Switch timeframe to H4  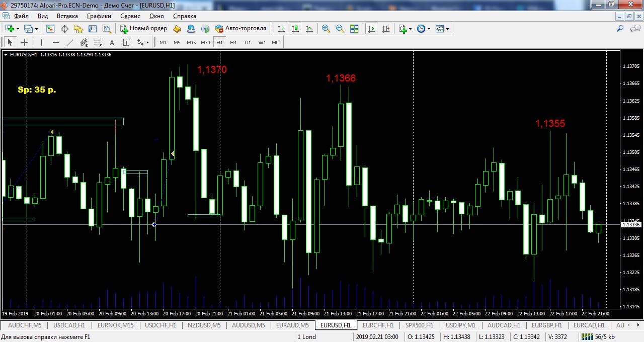pyautogui.click(x=233, y=42)
